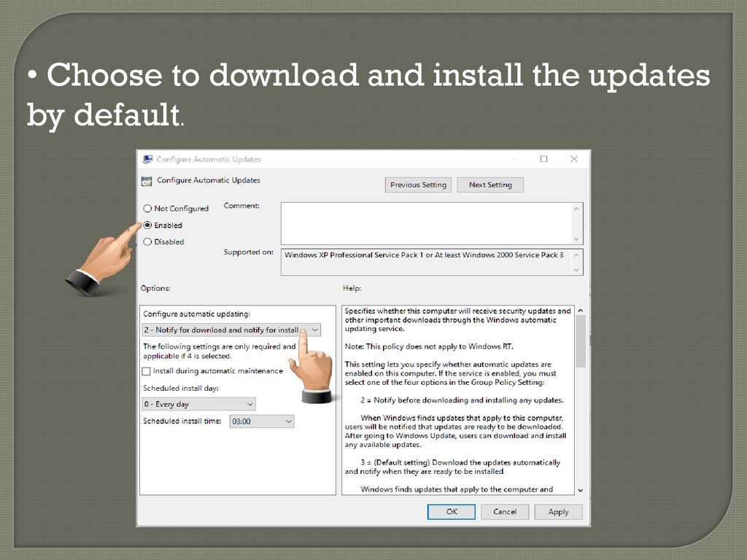Click the Help pane scrollbar thumb

[x=580, y=341]
